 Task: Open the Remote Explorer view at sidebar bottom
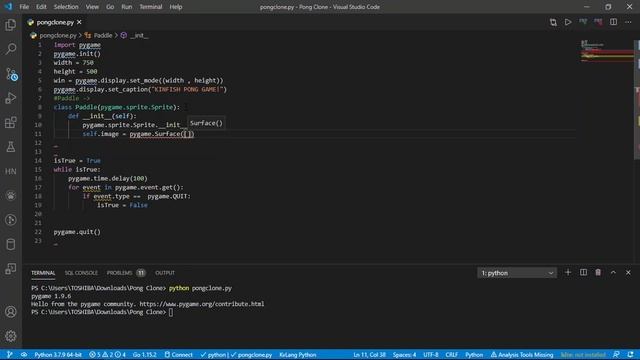click(11, 269)
